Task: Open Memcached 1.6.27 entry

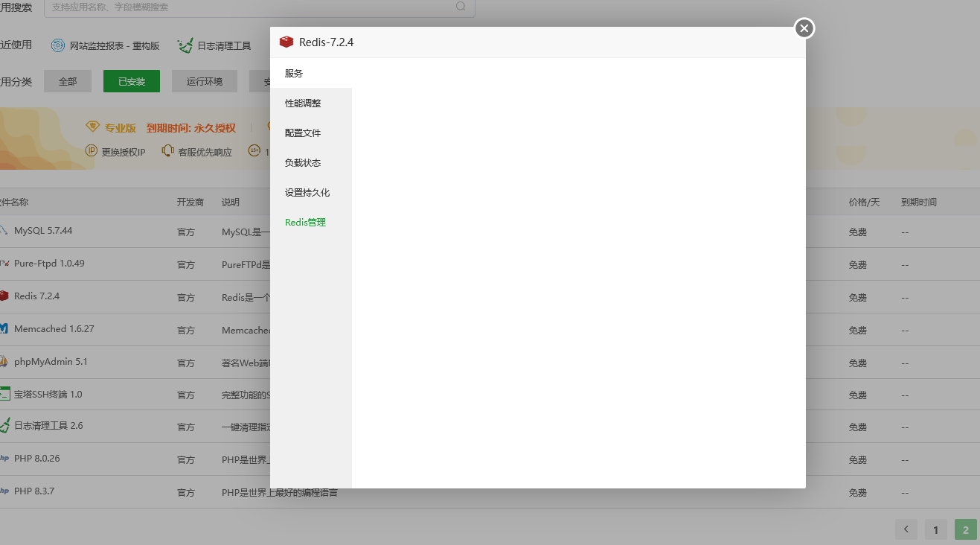Action: 54,328
